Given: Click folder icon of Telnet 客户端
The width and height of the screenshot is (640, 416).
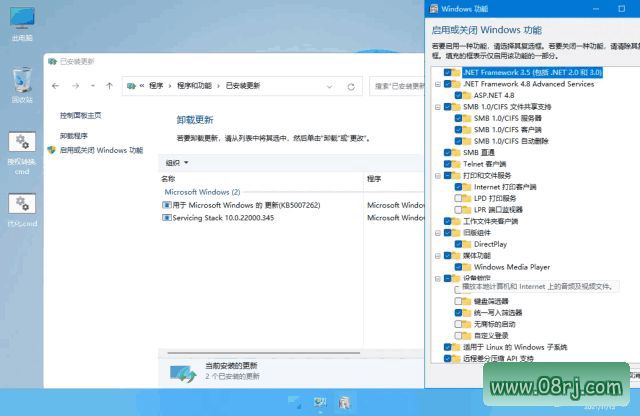Looking at the screenshot, I should 456,164.
